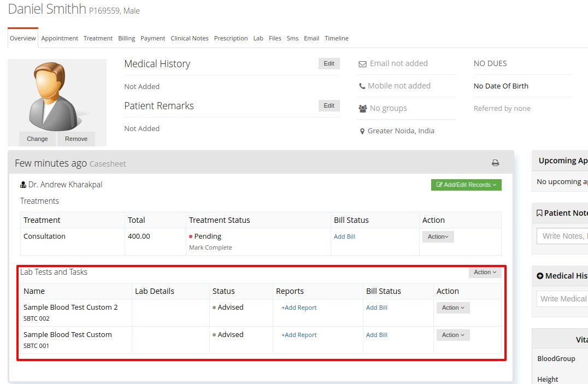Viewport: 588px width, 384px height.
Task: Open Action dropdown for Consultation treatment
Action: (x=438, y=237)
